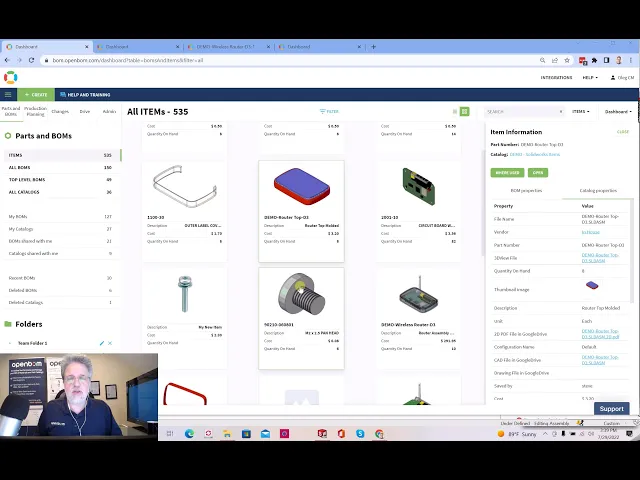The height and width of the screenshot is (480, 640).
Task: Go back in the browser
Action: [x=7, y=60]
